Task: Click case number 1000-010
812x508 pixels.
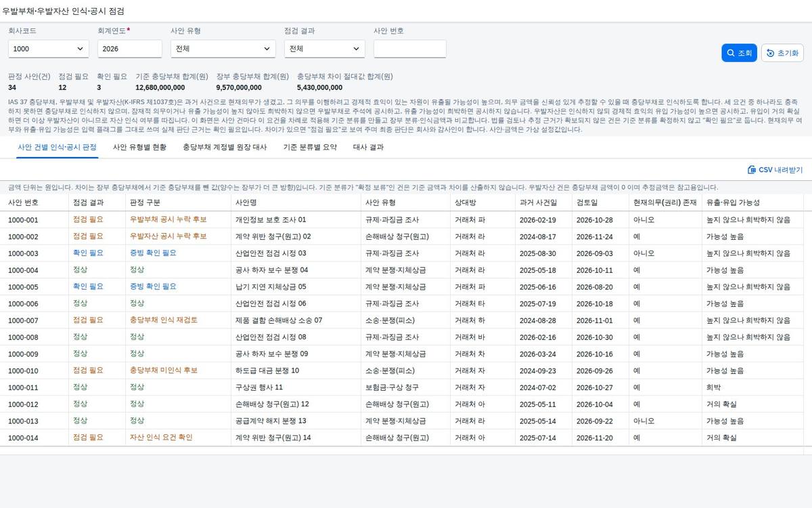Action: (x=23, y=371)
